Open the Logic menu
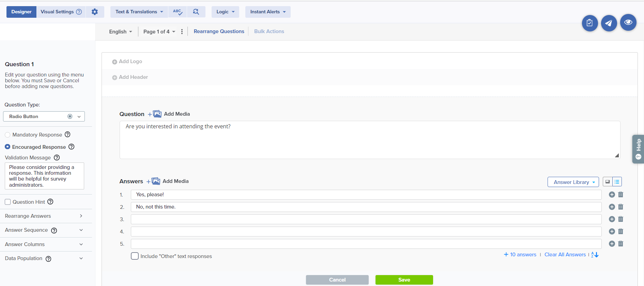644x286 pixels. pyautogui.click(x=225, y=12)
